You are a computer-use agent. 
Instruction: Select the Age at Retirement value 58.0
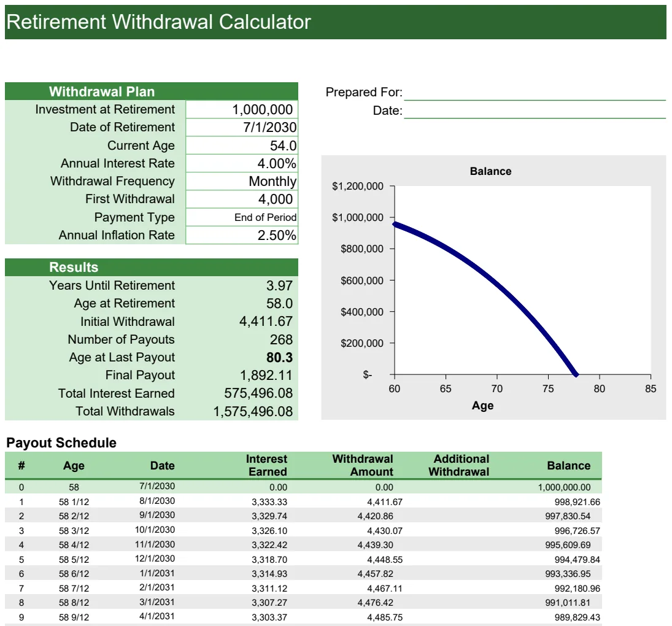[x=279, y=303]
